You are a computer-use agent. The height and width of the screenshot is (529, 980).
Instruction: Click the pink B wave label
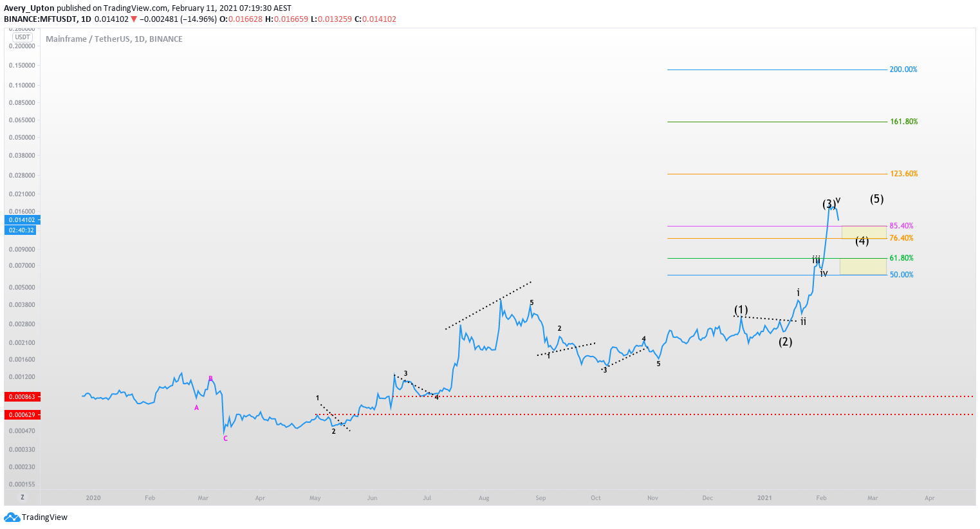coord(210,378)
